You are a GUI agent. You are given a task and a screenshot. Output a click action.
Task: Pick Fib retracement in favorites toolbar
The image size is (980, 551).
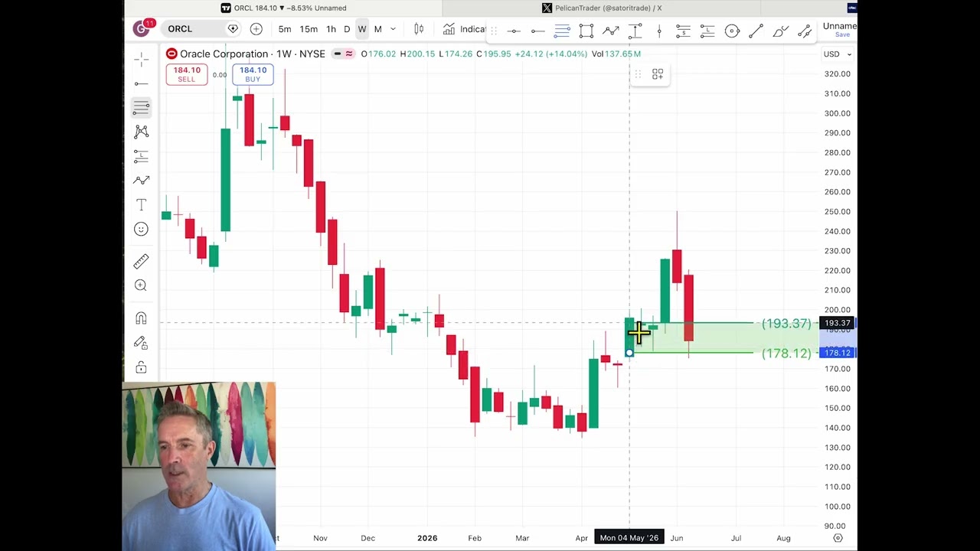(562, 31)
